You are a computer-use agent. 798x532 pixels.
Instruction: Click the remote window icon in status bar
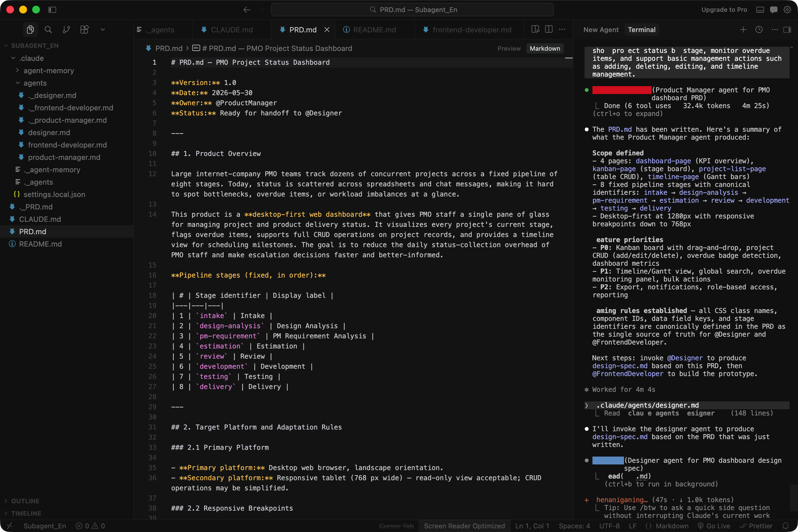coord(10,526)
